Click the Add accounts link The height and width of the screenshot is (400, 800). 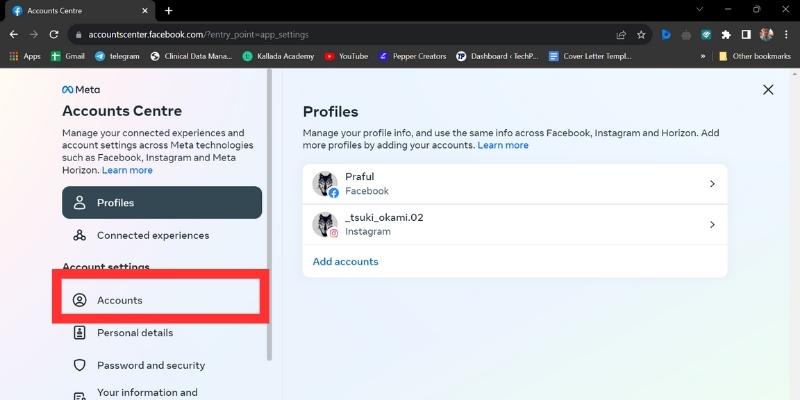tap(345, 261)
